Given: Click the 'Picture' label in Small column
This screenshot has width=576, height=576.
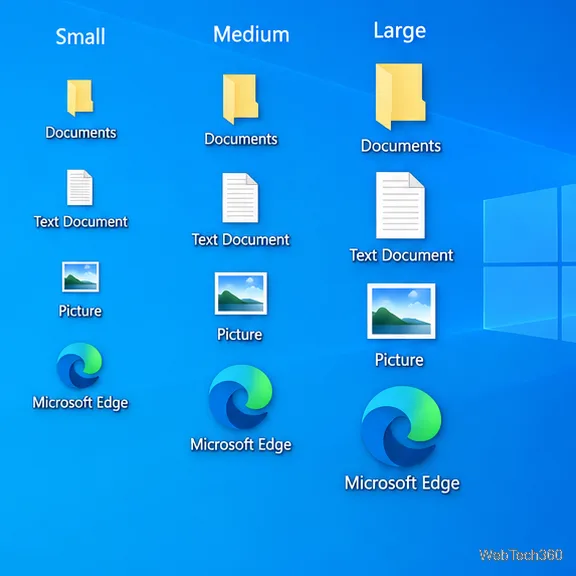Looking at the screenshot, I should (x=80, y=311).
